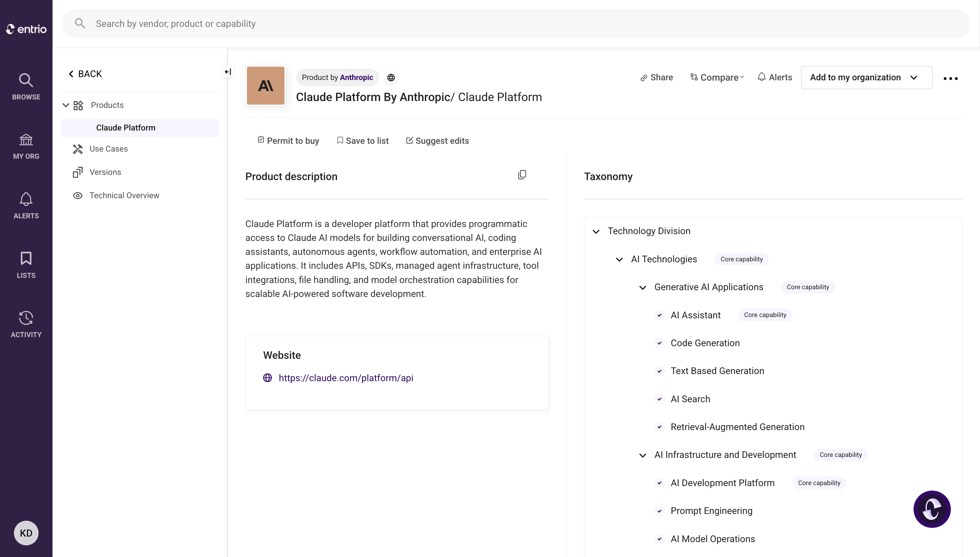This screenshot has width=980, height=557.
Task: Collapse the Technology Division taxonomy node
Action: coord(596,232)
